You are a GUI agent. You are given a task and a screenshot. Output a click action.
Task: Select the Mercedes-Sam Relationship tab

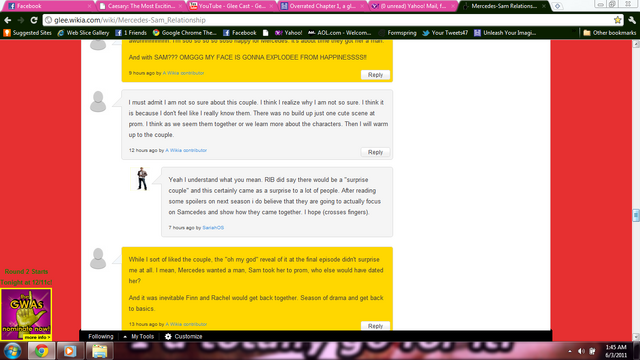[x=504, y=6]
